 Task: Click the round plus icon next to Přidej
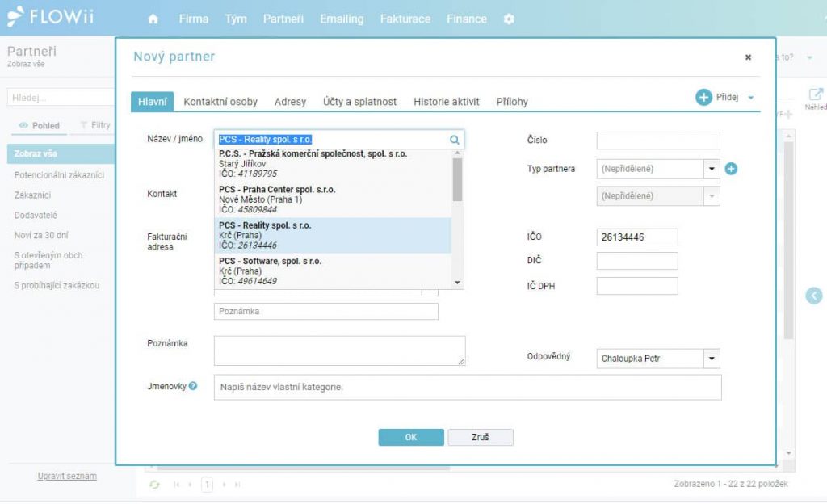pos(703,97)
